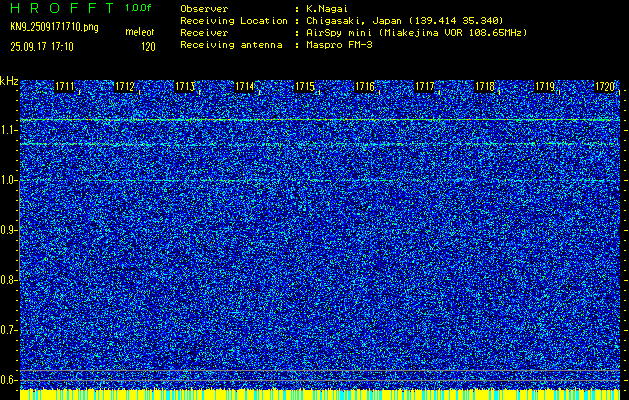Image resolution: width=629 pixels, height=400 pixels.
Task: Click the 1718 time marker
Action: (485, 86)
